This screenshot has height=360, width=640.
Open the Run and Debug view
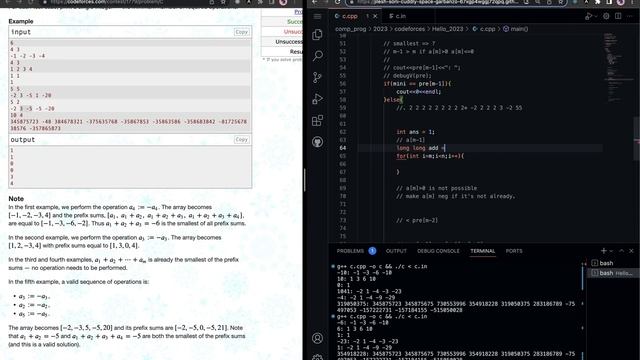click(x=317, y=99)
